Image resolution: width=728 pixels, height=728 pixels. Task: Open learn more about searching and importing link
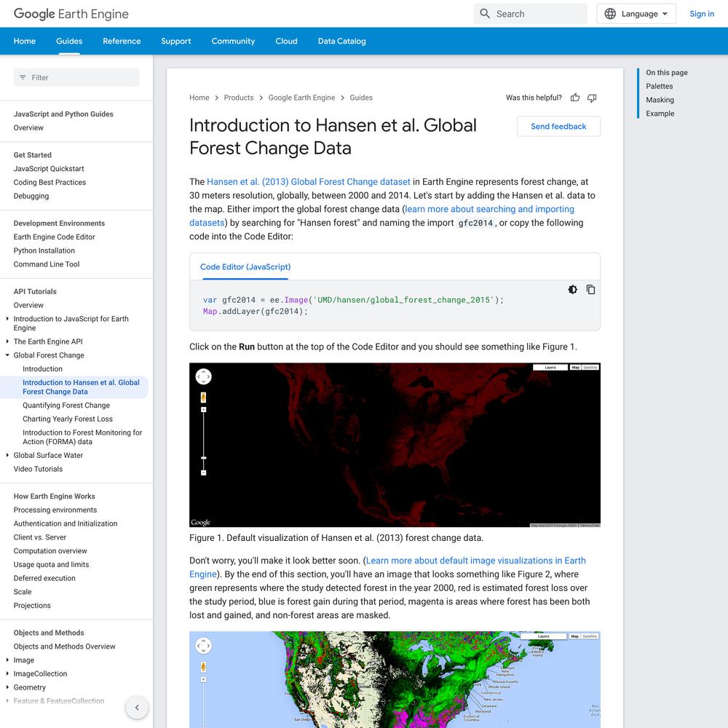(x=489, y=210)
